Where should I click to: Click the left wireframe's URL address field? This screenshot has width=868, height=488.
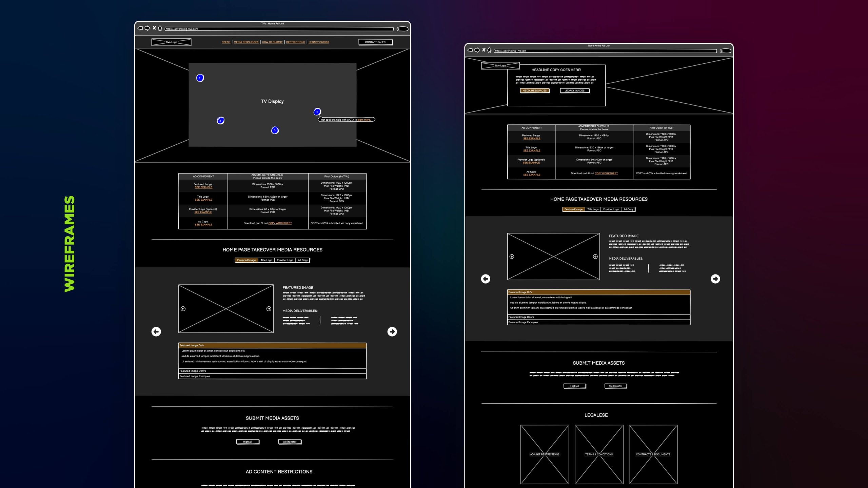pyautogui.click(x=279, y=29)
